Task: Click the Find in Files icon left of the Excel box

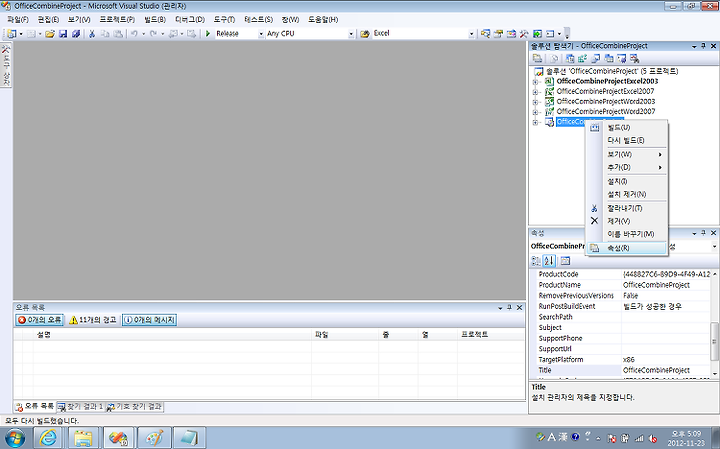Action: click(365, 34)
